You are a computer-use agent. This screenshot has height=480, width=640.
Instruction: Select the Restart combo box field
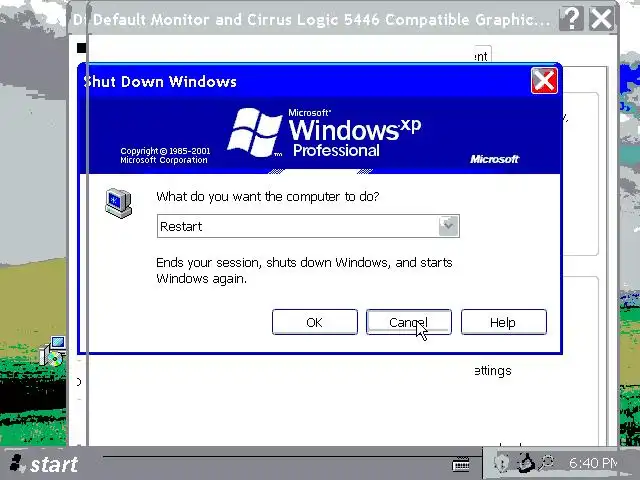click(x=308, y=226)
